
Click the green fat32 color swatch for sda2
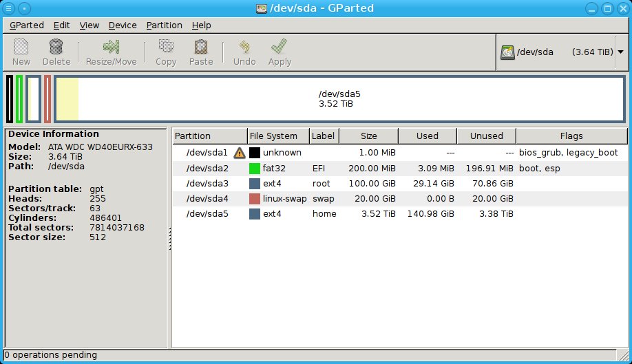click(x=254, y=169)
